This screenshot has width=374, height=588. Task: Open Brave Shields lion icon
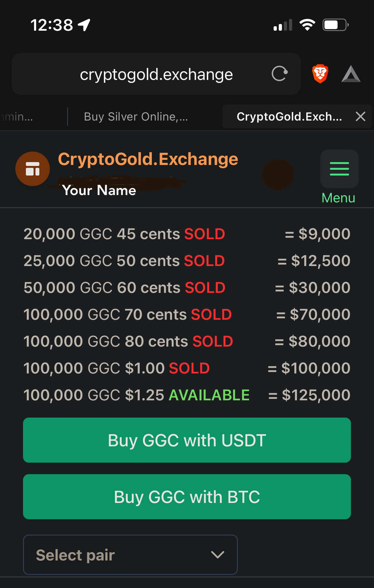[x=320, y=74]
